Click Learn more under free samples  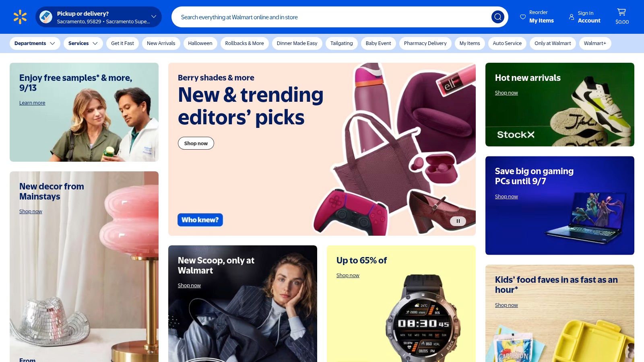(x=32, y=103)
